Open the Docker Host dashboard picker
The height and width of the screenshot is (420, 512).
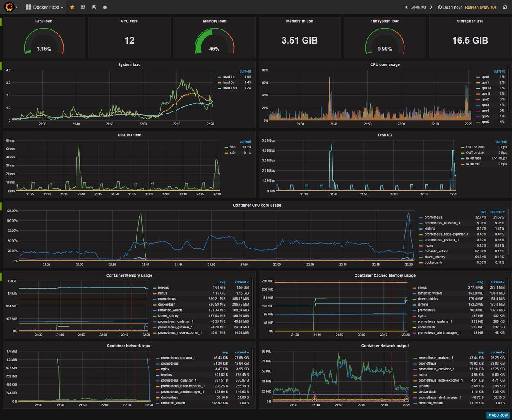tap(44, 7)
